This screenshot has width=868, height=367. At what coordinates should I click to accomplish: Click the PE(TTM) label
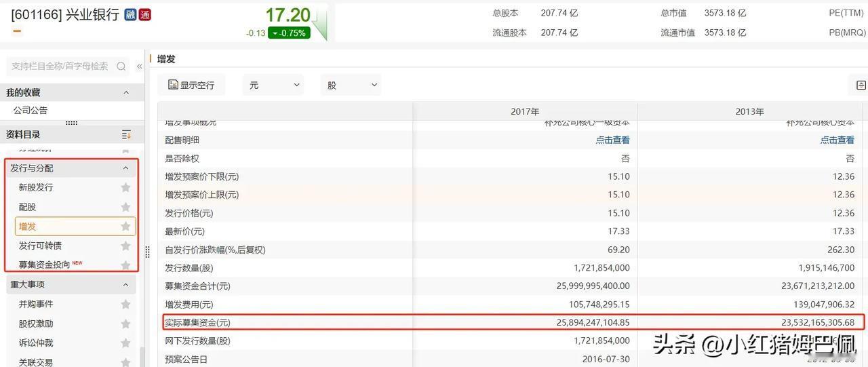click(846, 13)
